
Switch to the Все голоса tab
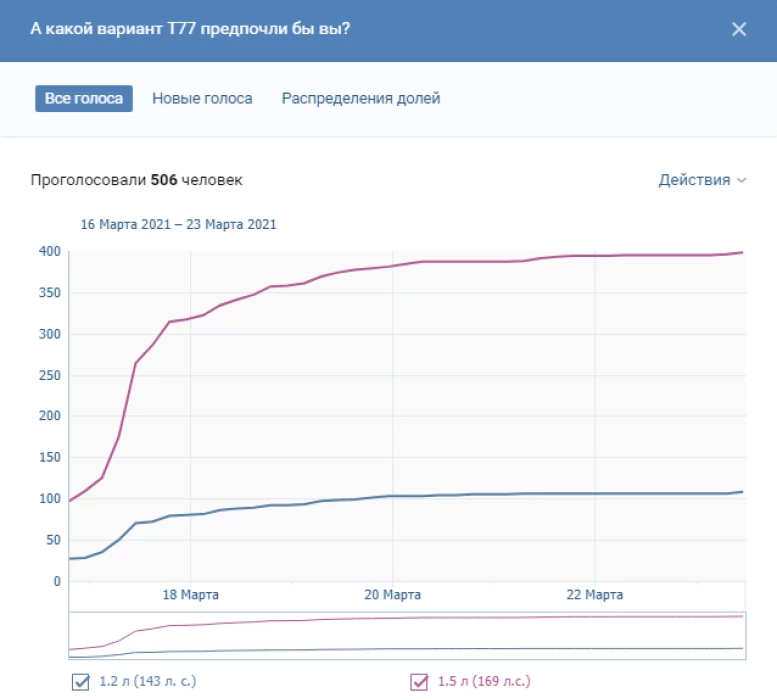coord(84,99)
